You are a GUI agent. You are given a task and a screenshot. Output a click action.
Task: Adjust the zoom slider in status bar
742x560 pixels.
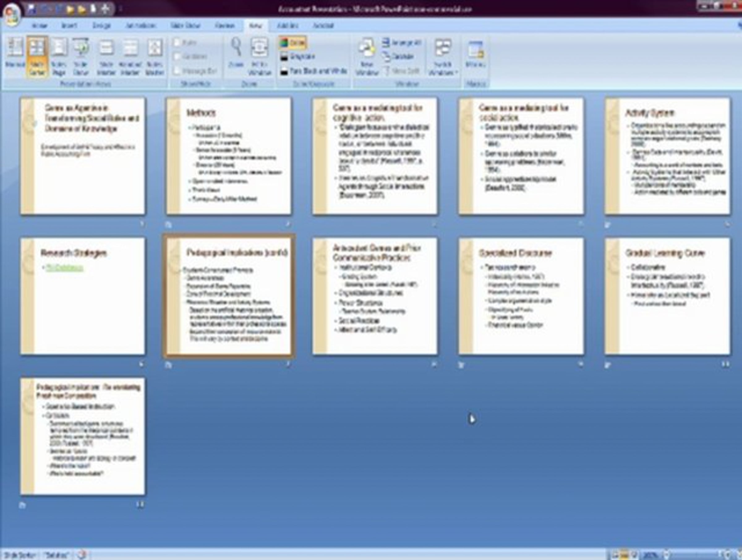(696, 554)
